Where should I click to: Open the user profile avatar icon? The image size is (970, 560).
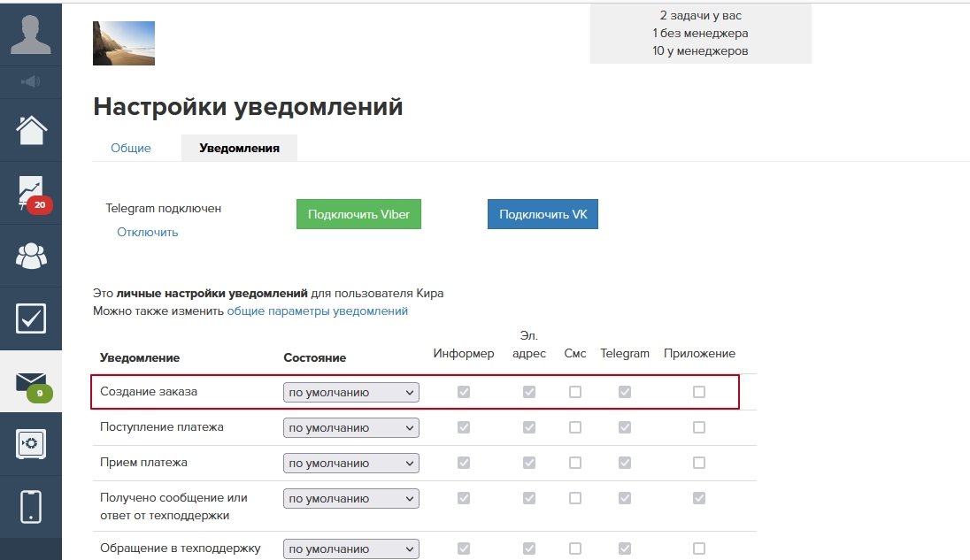(x=31, y=33)
